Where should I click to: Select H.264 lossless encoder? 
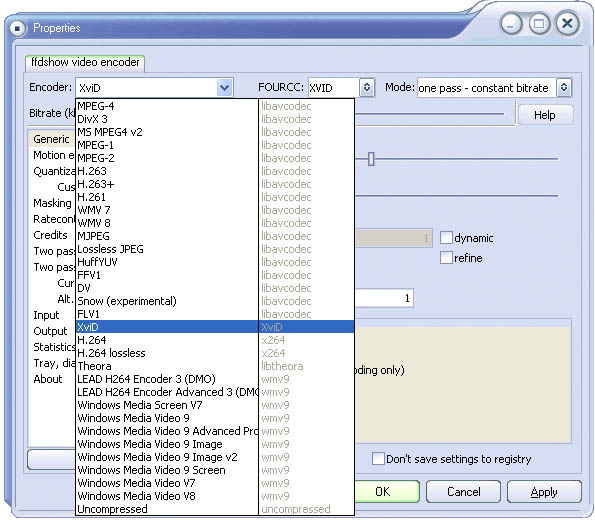pyautogui.click(x=215, y=353)
